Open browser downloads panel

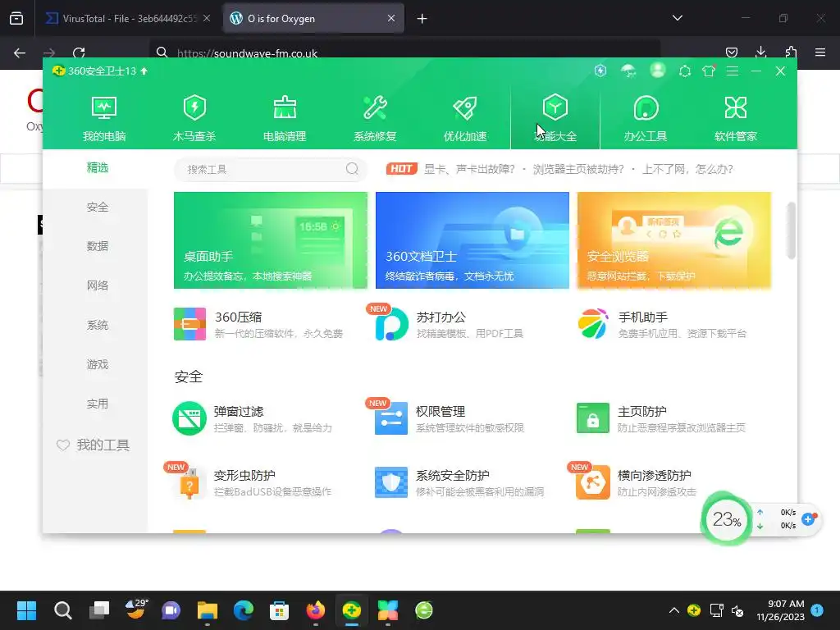pyautogui.click(x=760, y=52)
